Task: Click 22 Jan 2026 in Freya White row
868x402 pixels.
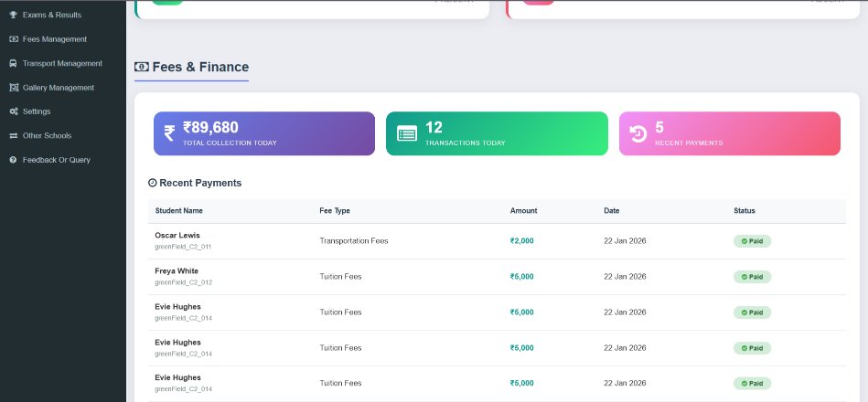Action: pos(625,277)
